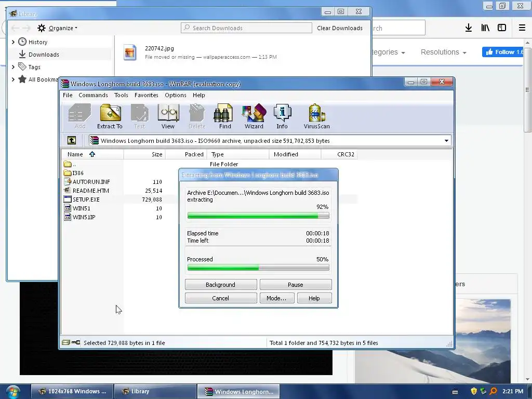Click the orange magnifier tray icon
The image size is (532, 399).
click(x=494, y=391)
